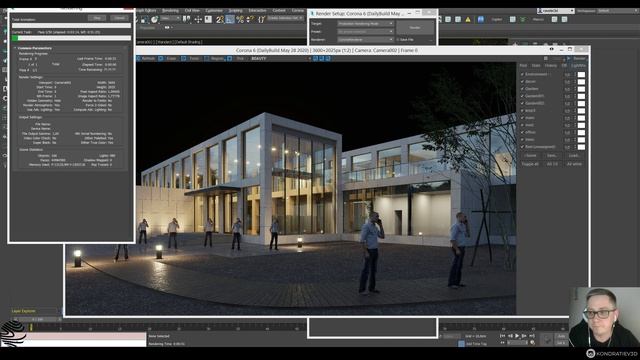
Task: Switch to Stats tab in Corona VFB
Action: (x=536, y=65)
